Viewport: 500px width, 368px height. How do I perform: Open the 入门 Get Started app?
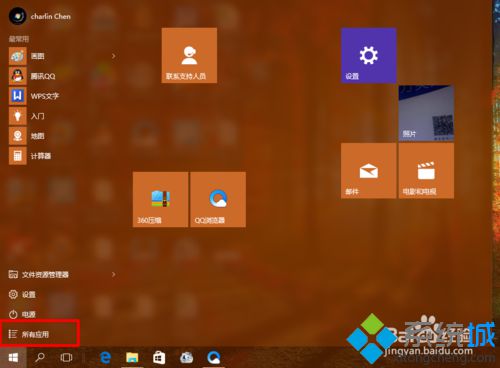click(62, 116)
